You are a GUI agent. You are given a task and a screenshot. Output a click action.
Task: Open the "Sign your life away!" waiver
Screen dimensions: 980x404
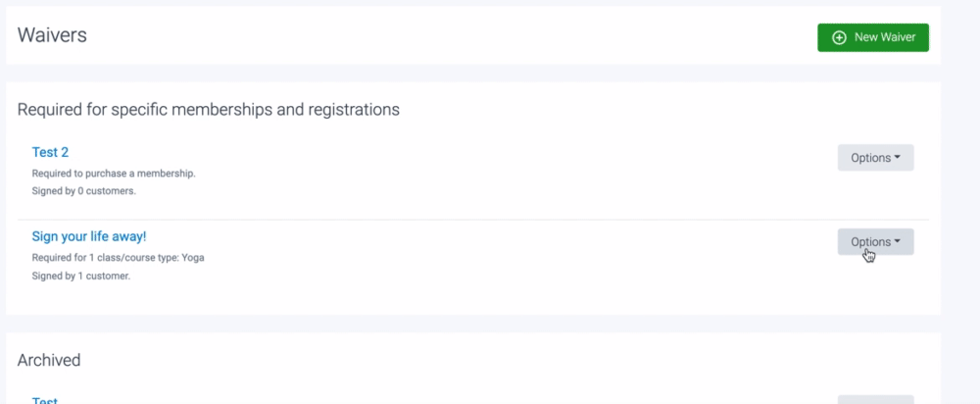[88, 236]
